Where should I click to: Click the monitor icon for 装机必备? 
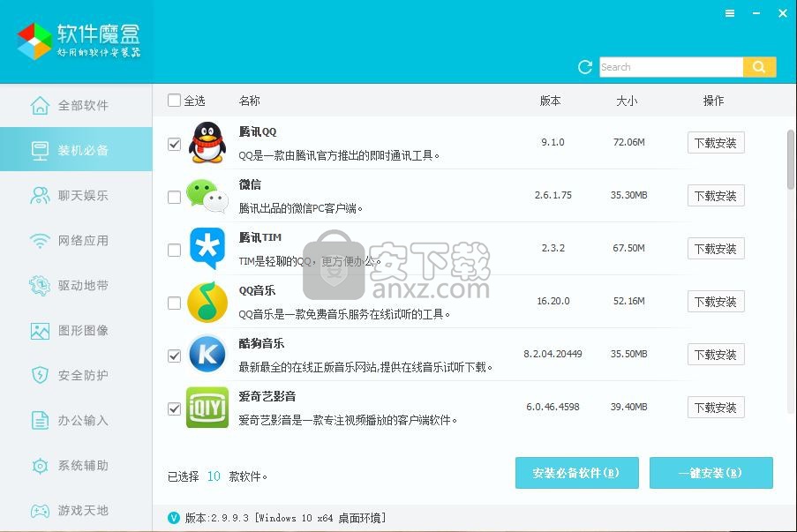click(40, 150)
